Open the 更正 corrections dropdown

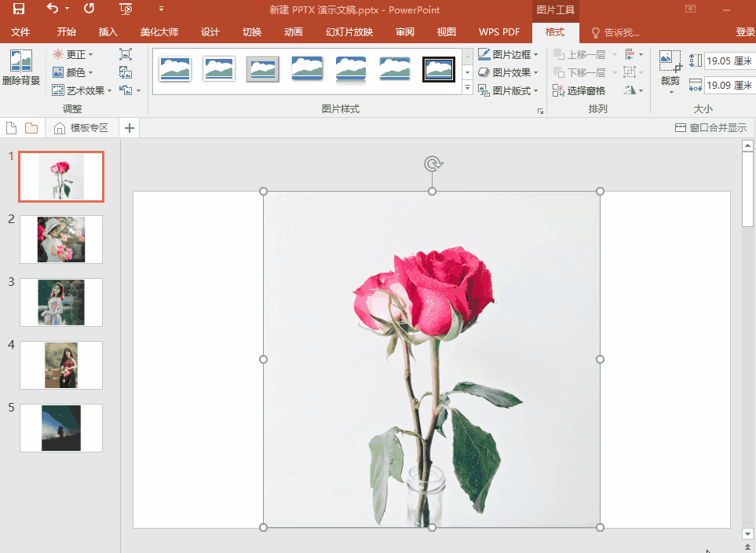[x=73, y=54]
